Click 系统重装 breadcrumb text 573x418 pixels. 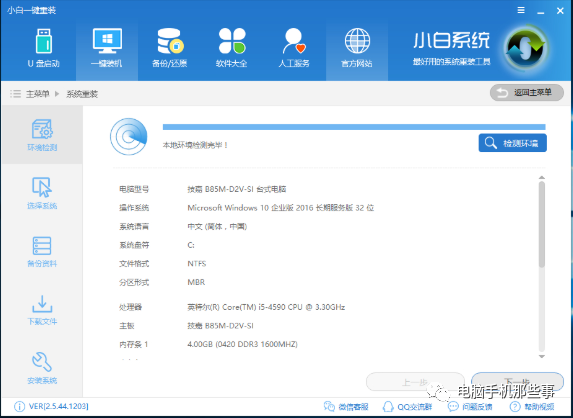coord(82,94)
